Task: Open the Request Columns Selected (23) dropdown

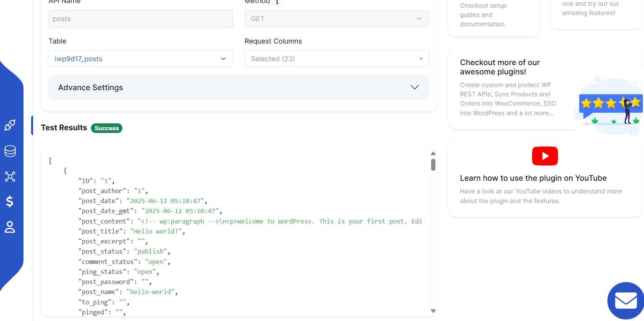Action: (337, 59)
